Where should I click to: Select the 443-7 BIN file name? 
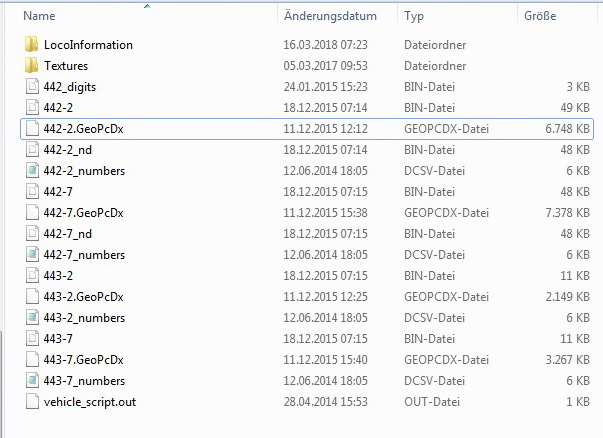coord(57,339)
